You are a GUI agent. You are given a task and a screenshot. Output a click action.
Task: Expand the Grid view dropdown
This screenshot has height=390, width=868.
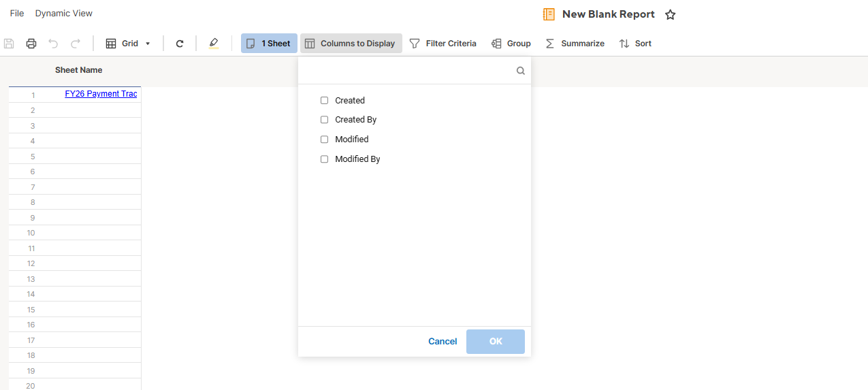coord(128,44)
